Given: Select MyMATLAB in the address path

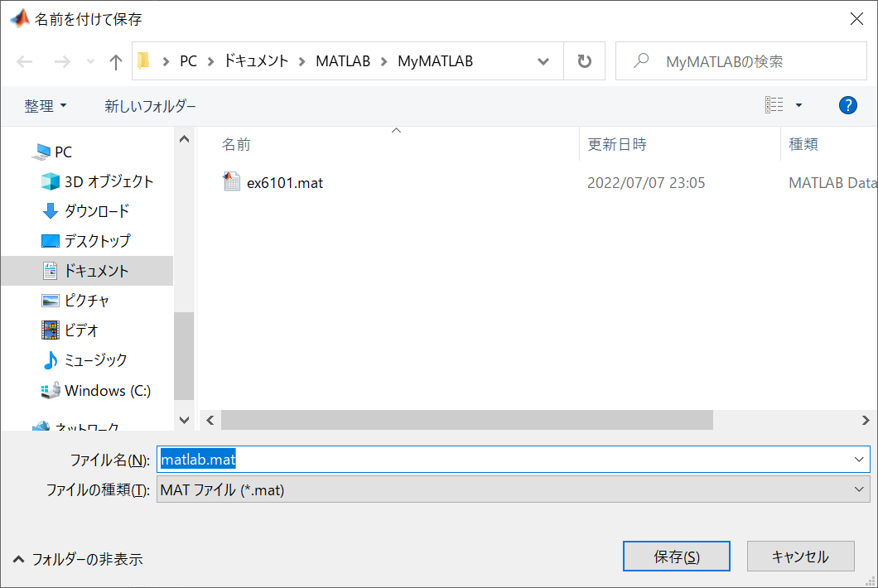Looking at the screenshot, I should pos(435,61).
